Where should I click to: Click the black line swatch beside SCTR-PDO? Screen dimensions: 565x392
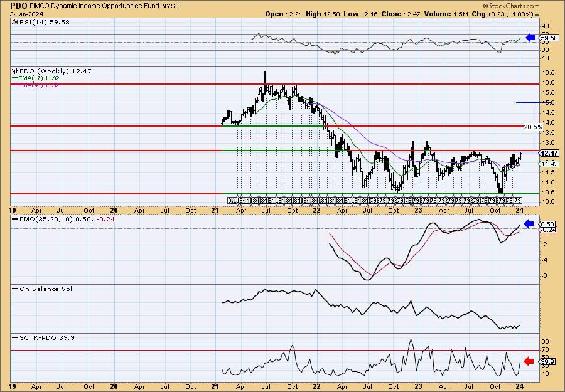tap(15, 337)
